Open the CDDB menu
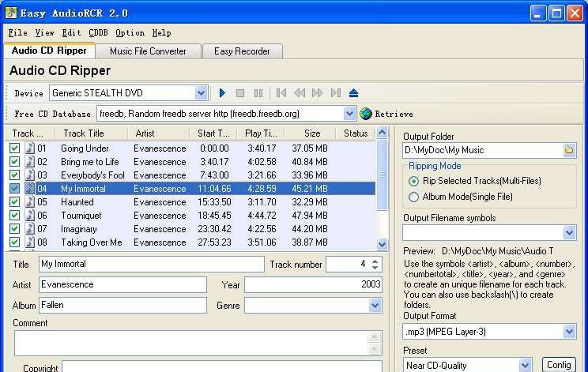588x372 pixels. point(98,33)
